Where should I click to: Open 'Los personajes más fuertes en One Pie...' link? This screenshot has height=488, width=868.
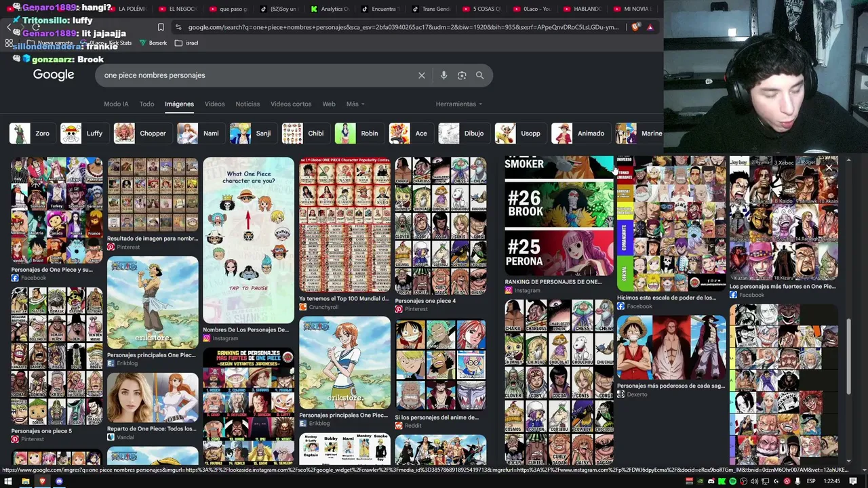(783, 287)
